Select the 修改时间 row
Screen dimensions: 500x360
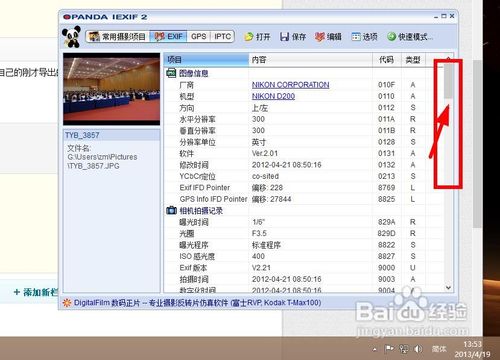(303, 165)
